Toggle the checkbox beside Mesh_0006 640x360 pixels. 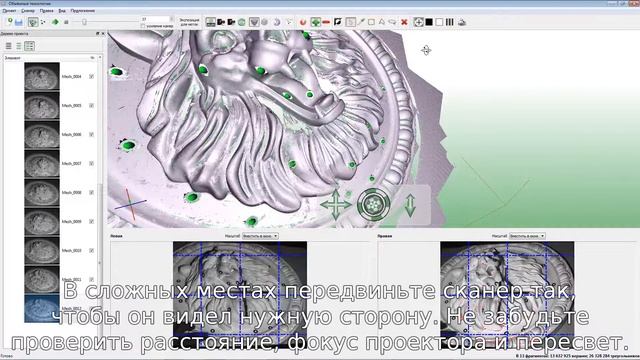(91, 134)
